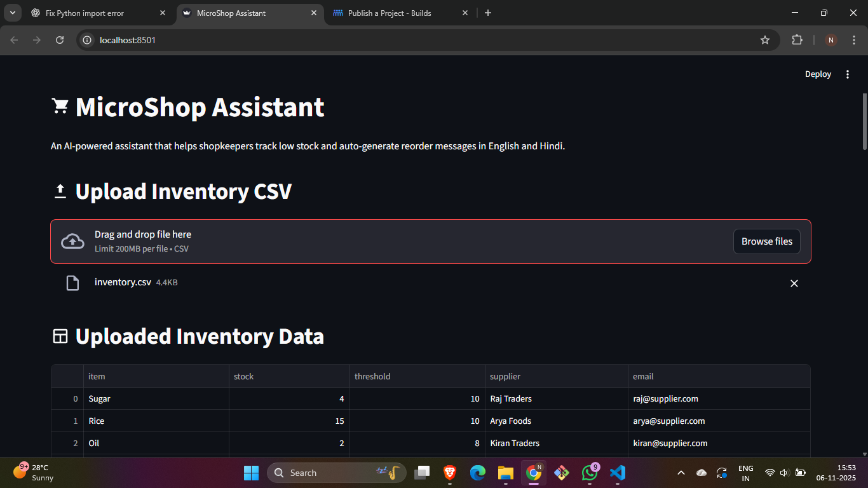The width and height of the screenshot is (868, 488).
Task: Click the Browse files button
Action: [766, 241]
